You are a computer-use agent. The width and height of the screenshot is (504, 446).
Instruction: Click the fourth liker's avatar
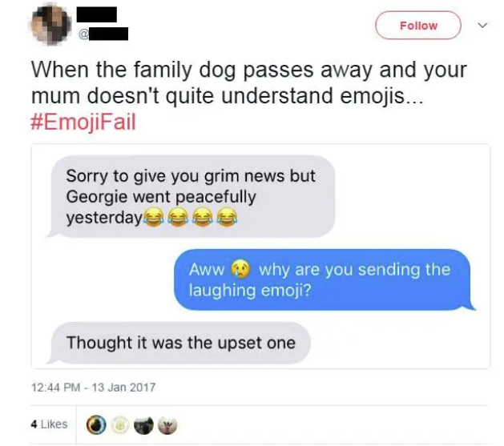pyautogui.click(x=167, y=425)
